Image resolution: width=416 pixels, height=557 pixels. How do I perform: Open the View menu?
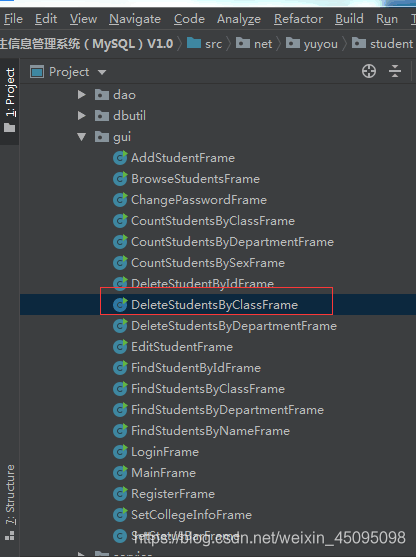pos(83,19)
